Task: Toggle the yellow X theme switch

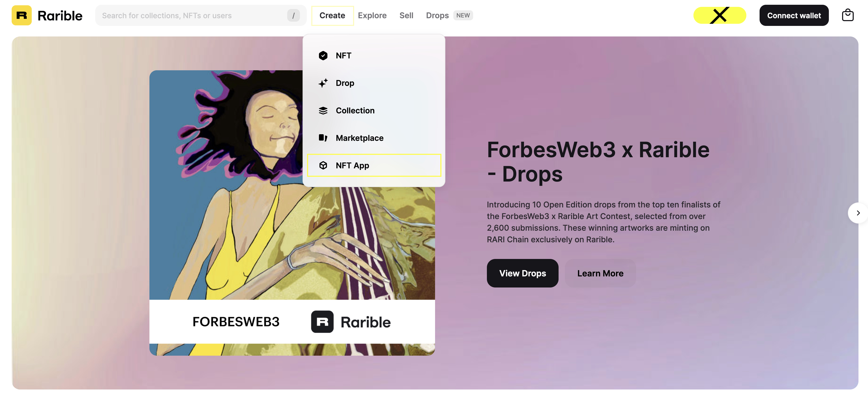Action: point(719,16)
